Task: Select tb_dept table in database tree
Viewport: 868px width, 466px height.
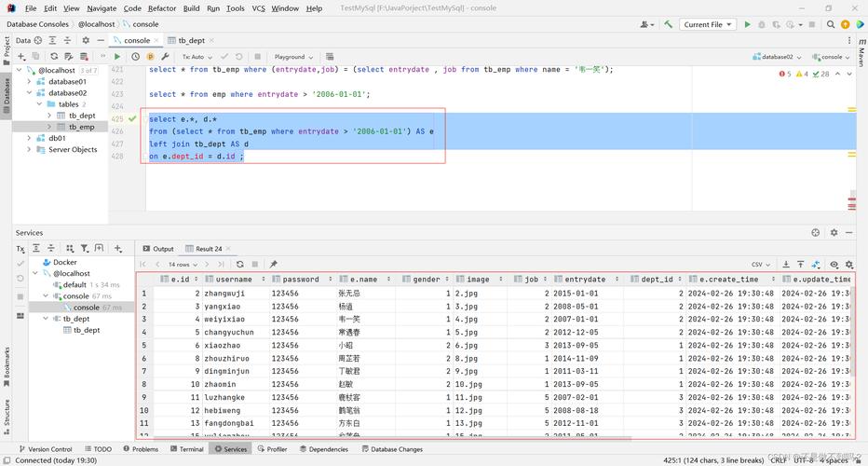Action: (x=82, y=116)
